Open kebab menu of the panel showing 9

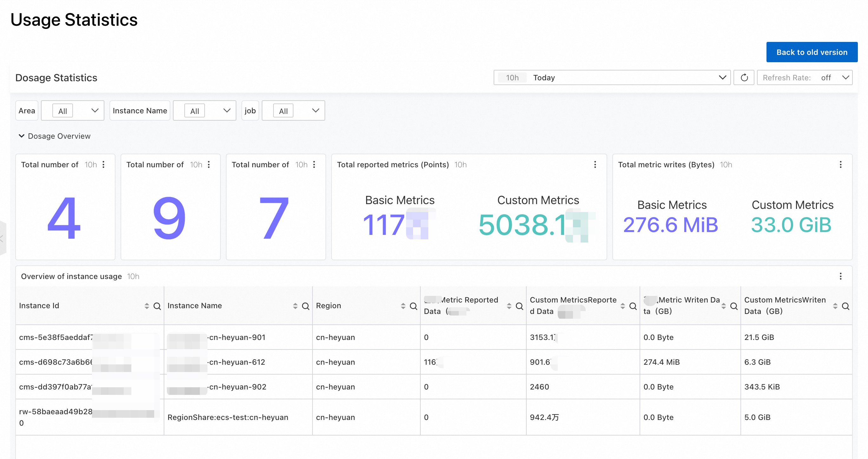(x=209, y=164)
